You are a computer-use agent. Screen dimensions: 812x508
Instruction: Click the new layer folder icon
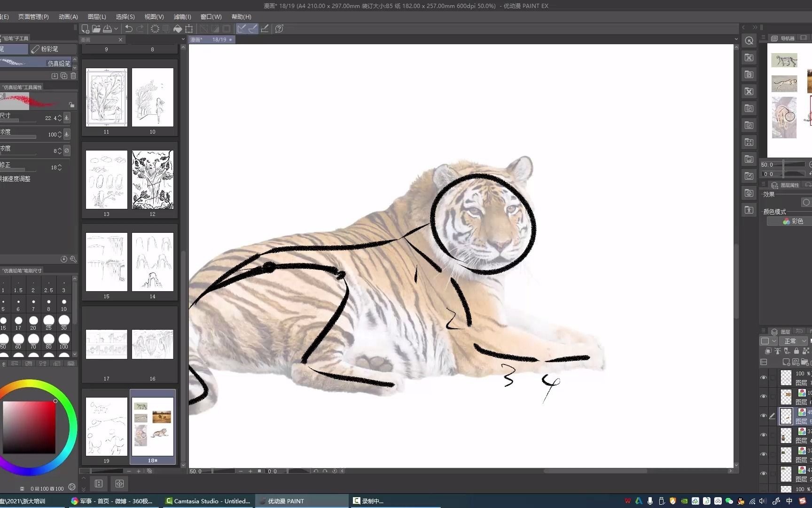click(804, 362)
